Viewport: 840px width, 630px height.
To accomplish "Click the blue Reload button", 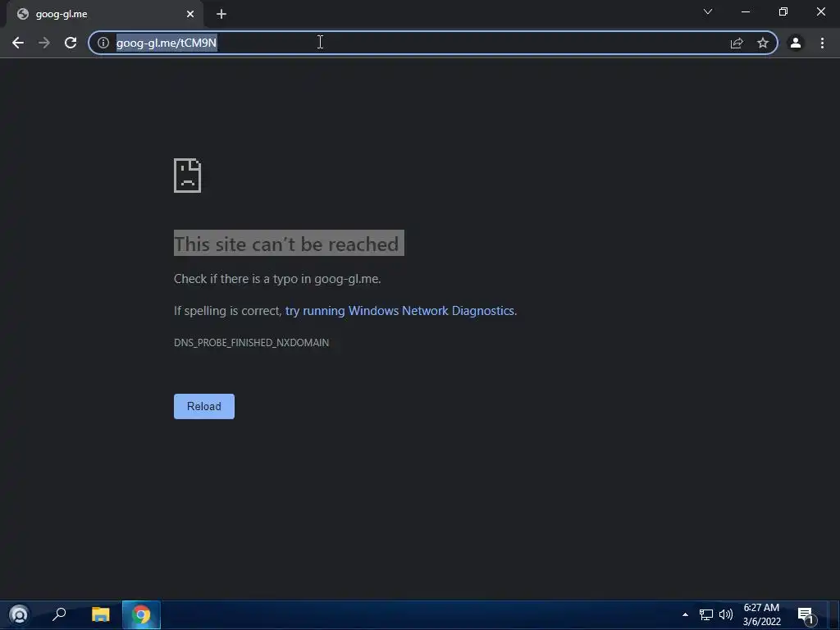I will point(204,406).
